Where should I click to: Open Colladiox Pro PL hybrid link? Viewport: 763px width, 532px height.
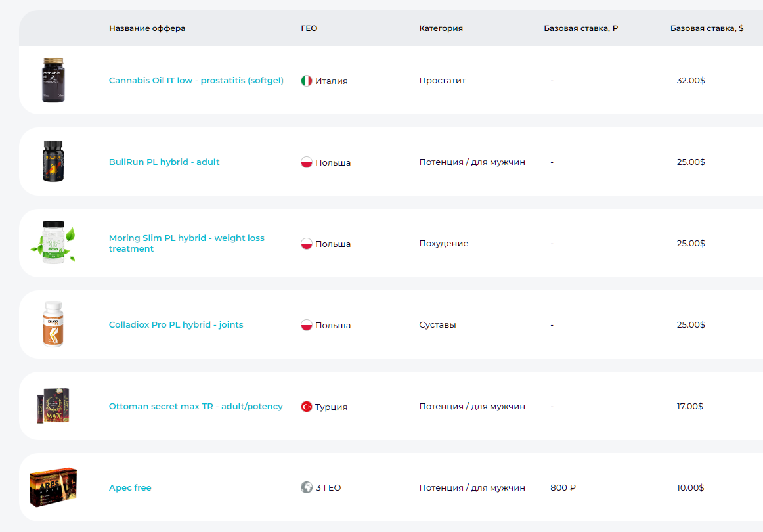coord(176,325)
